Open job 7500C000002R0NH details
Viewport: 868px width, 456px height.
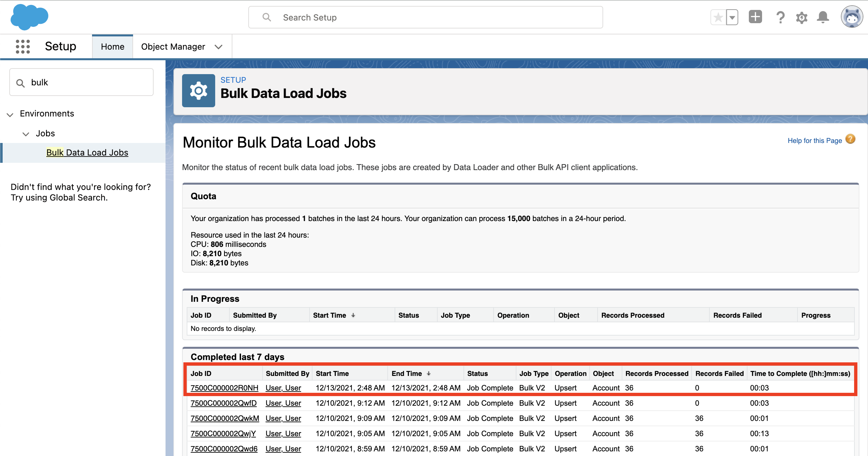click(224, 388)
